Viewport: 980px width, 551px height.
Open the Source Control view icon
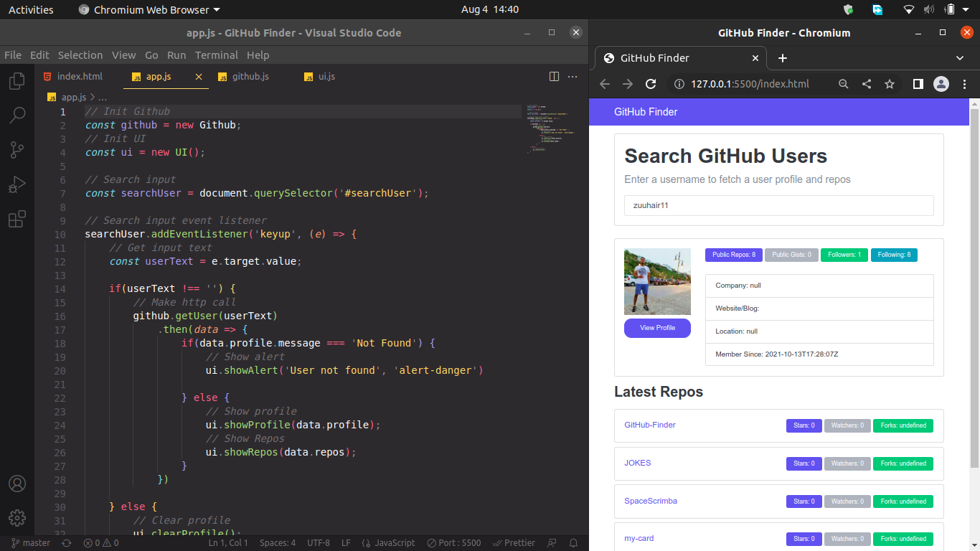17,150
